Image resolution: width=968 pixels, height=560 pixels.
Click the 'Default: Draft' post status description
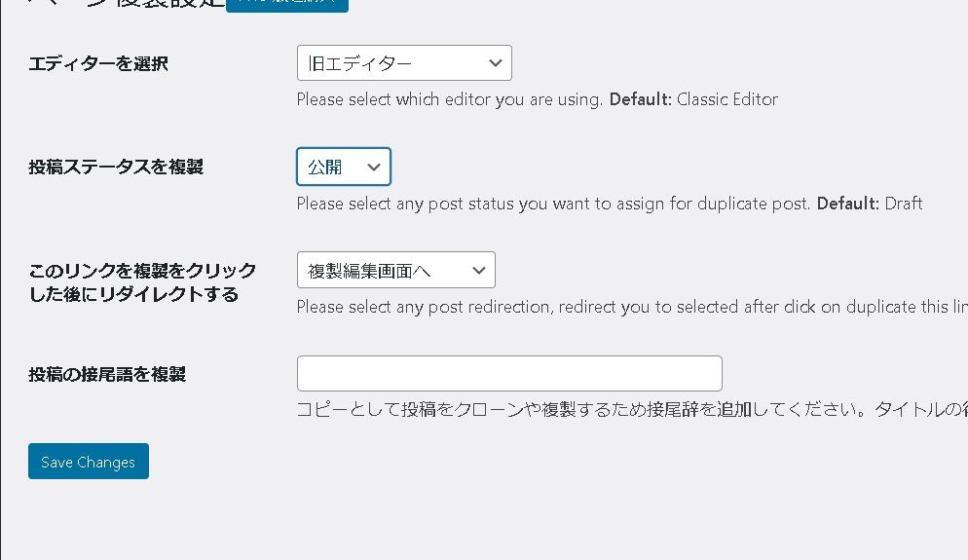click(x=869, y=204)
